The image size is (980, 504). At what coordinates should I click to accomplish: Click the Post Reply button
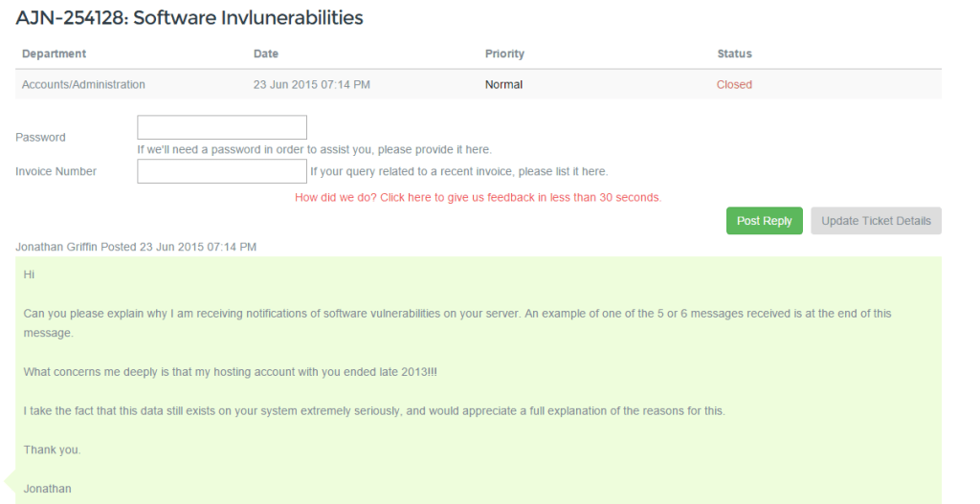(764, 221)
